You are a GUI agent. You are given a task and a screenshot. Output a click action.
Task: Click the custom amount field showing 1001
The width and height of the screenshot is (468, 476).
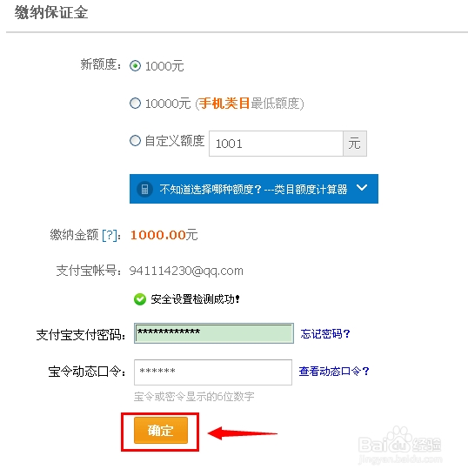click(276, 144)
